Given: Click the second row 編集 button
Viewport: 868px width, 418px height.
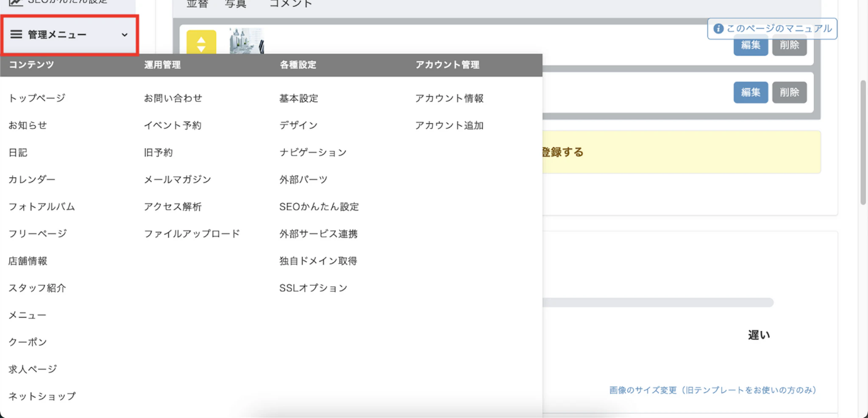Looking at the screenshot, I should coord(751,92).
